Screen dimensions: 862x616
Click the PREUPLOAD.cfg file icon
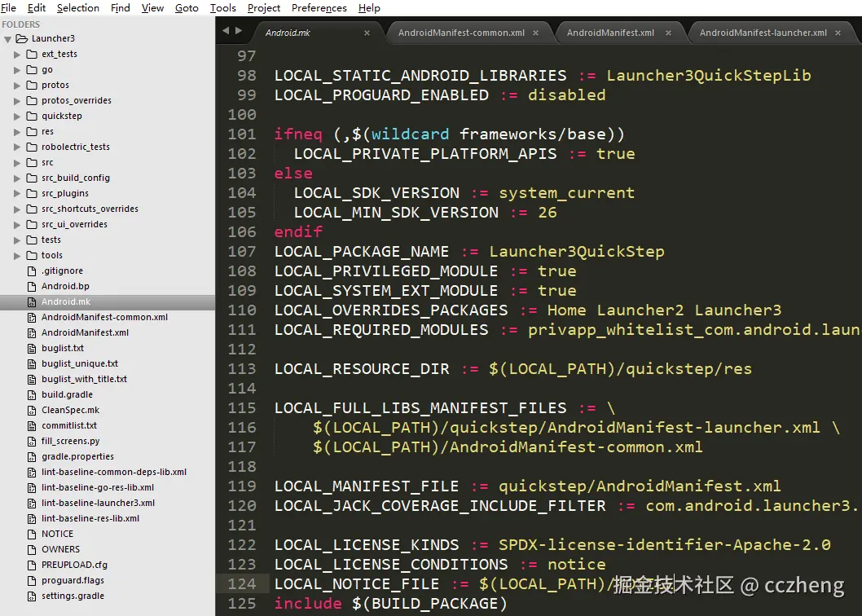(x=32, y=565)
